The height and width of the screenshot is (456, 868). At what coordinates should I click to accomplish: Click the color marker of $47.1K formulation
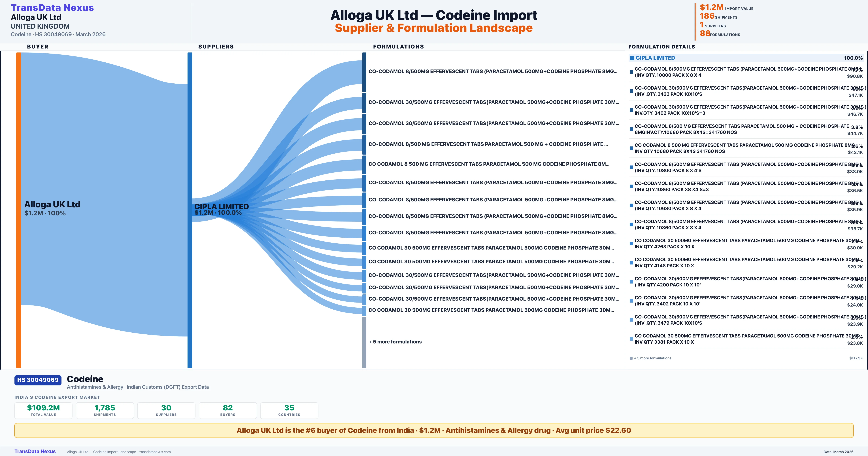point(631,91)
